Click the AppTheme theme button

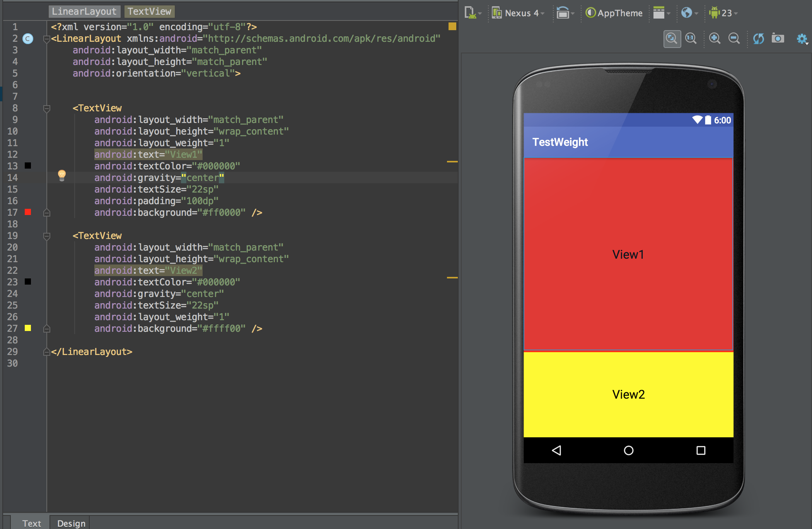614,13
